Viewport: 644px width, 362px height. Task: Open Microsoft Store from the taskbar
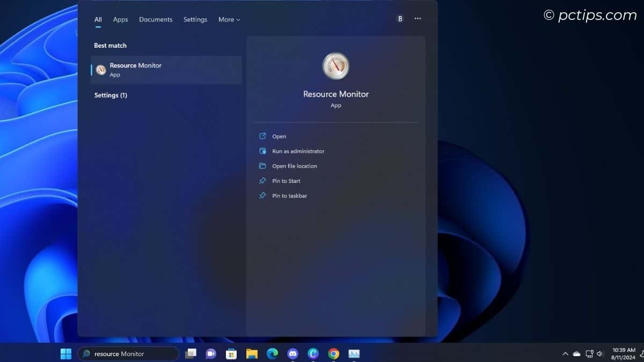click(x=231, y=354)
